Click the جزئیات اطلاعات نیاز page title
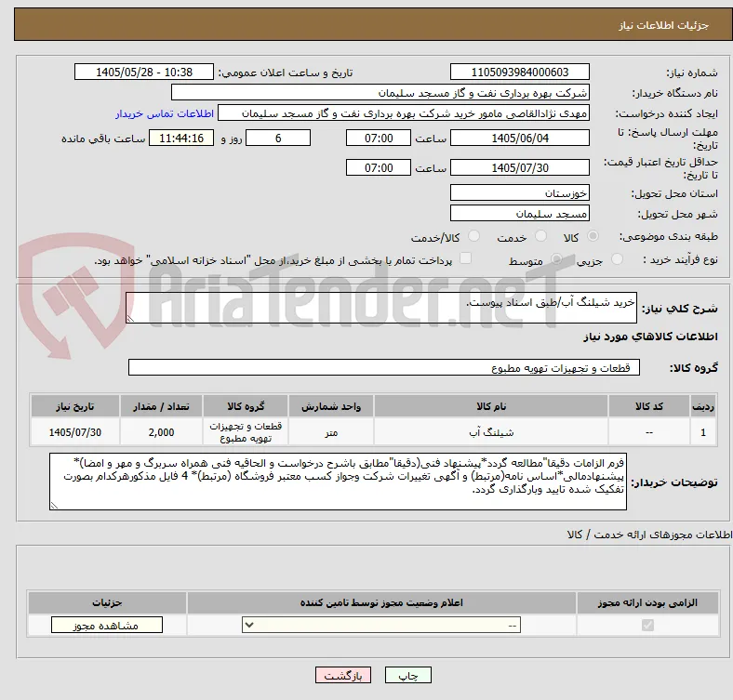Viewport: 733px width, 700px height. pos(663,25)
